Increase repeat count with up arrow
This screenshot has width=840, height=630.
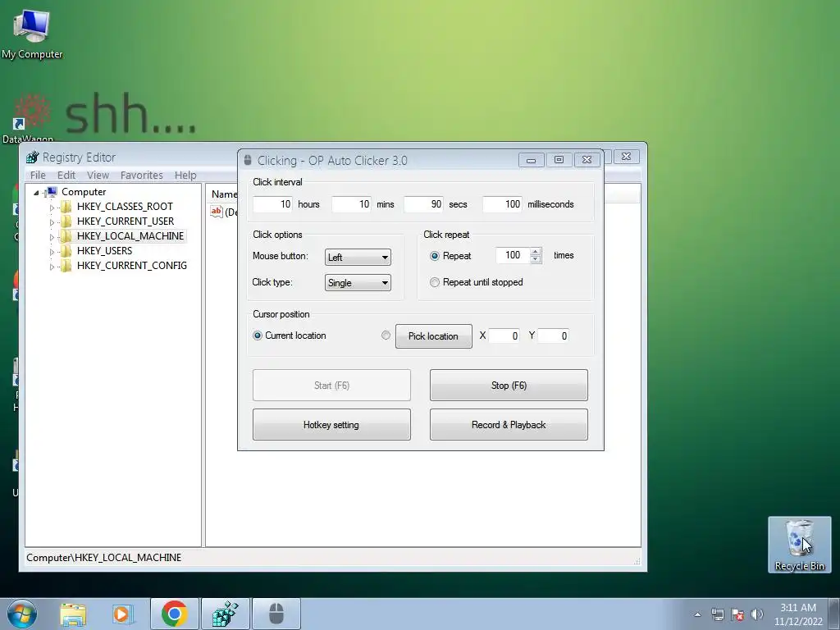pos(535,252)
